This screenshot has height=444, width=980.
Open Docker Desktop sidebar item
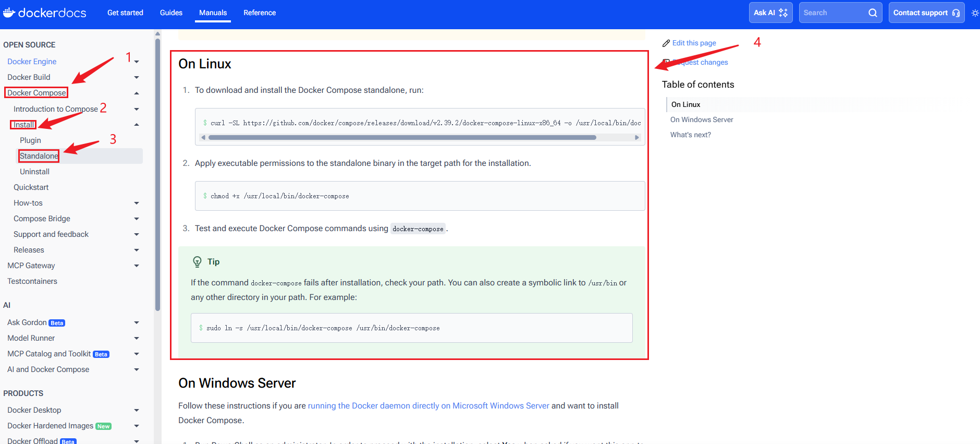pos(34,410)
